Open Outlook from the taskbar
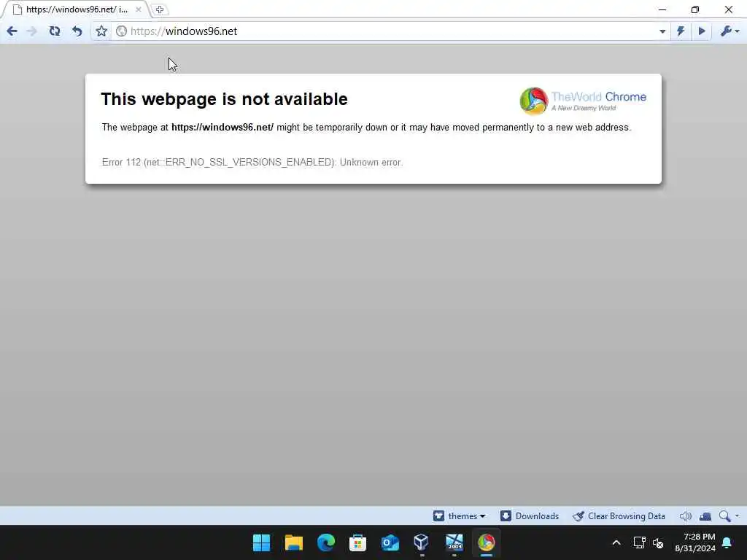The image size is (747, 560). tap(390, 542)
